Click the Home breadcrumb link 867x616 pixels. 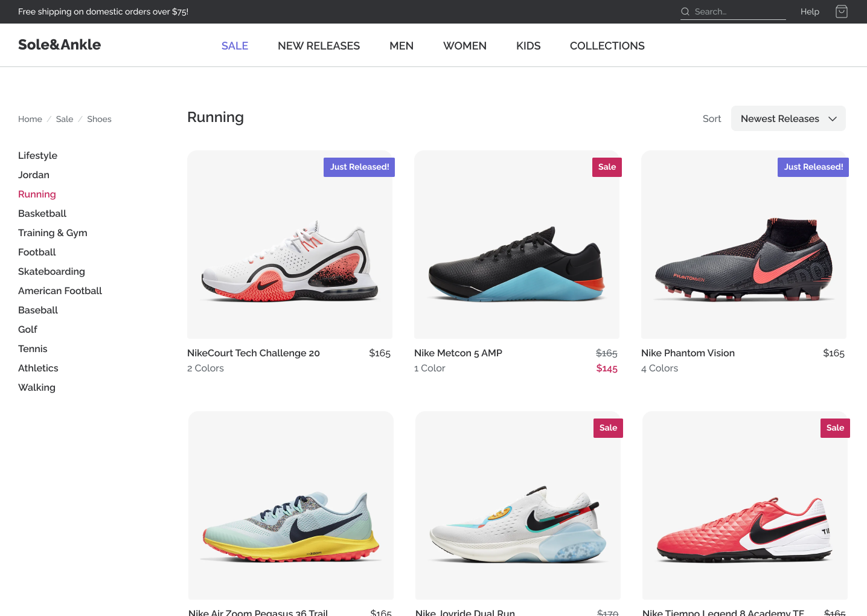pyautogui.click(x=30, y=119)
